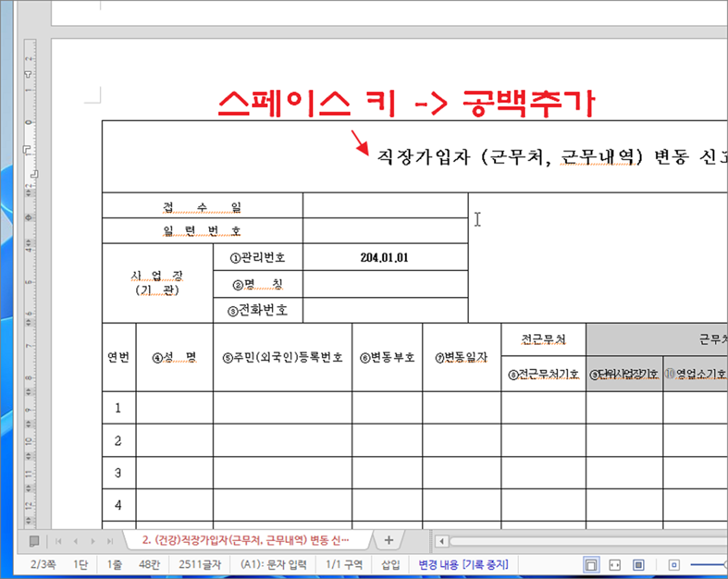Click the '⑨단위사업장기호' header cell
The height and width of the screenshot is (579, 728).
pyautogui.click(x=624, y=374)
